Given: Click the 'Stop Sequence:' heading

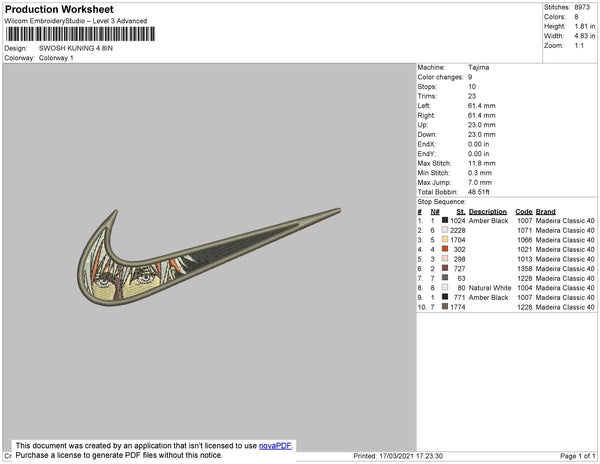Looking at the screenshot, I should coord(442,202).
